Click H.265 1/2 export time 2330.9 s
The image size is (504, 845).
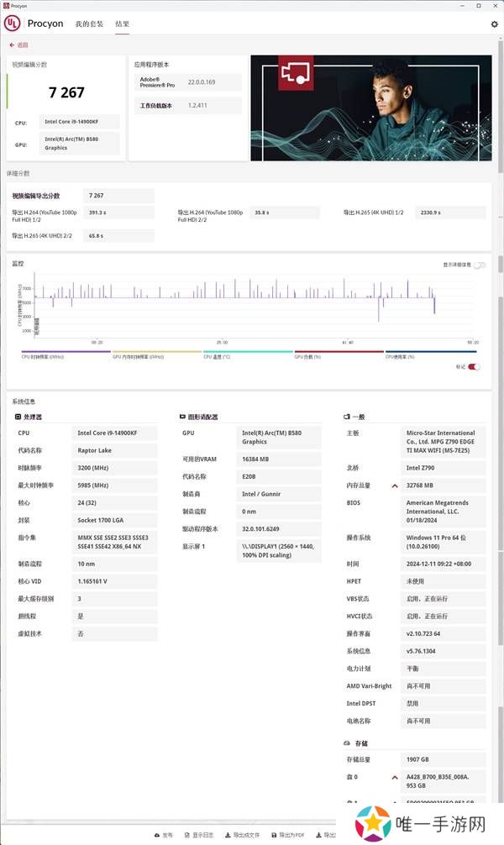click(450, 213)
